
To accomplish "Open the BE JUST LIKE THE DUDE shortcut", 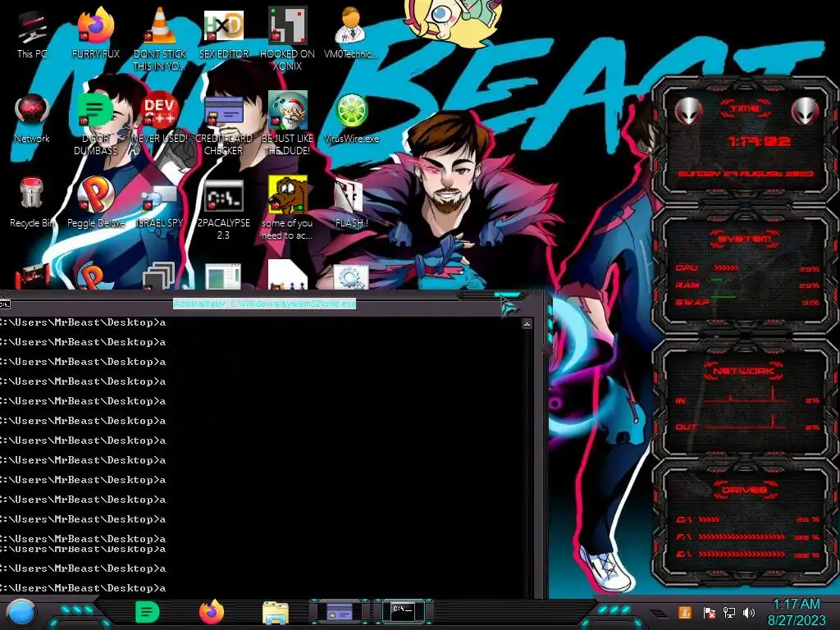I will click(x=287, y=123).
